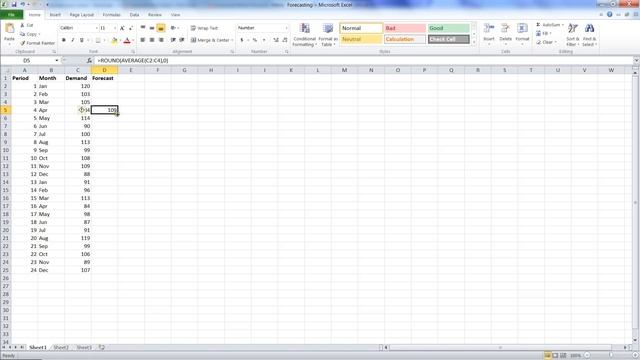Click the AutoSum sigma icon
Viewport: 640px width, 360px height.
pyautogui.click(x=538, y=25)
